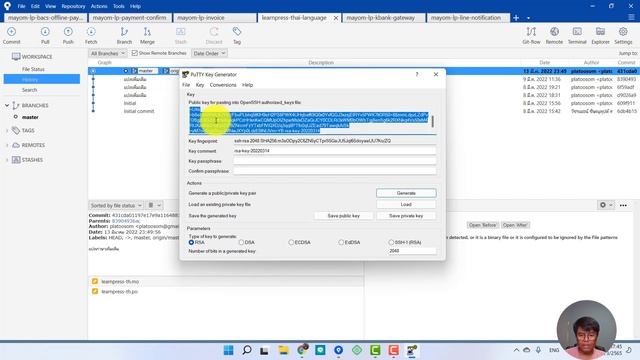The image size is (640, 360).
Task: Click the Tag toolbar icon
Action: tap(237, 35)
